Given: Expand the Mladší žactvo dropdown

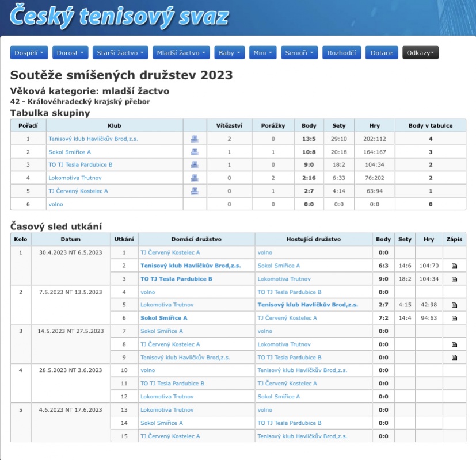Looking at the screenshot, I should point(181,53).
